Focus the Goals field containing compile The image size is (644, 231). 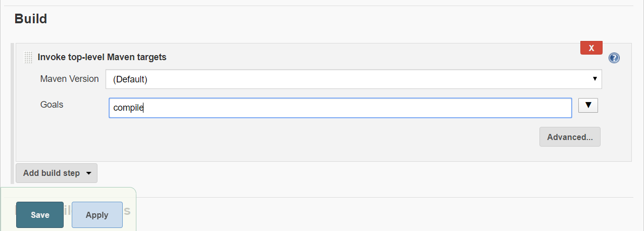click(339, 108)
